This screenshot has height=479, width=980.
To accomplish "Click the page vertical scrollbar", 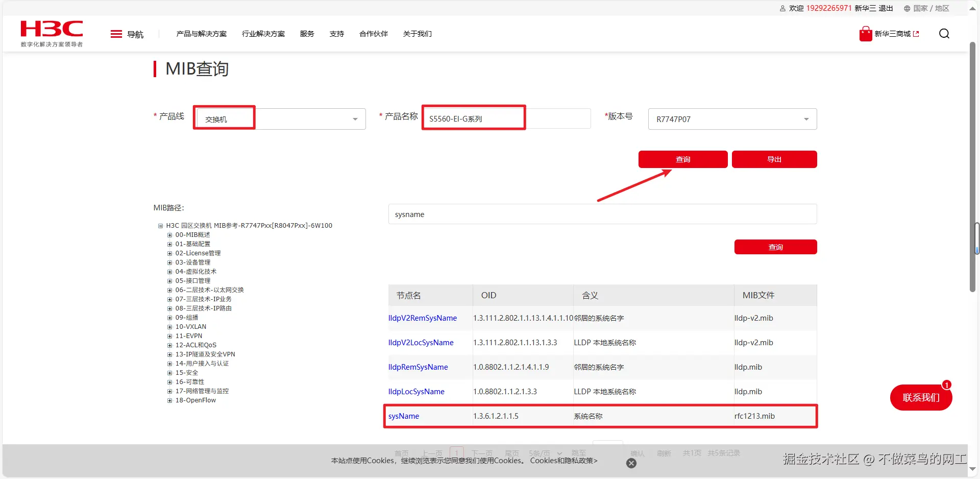I will coord(972,167).
